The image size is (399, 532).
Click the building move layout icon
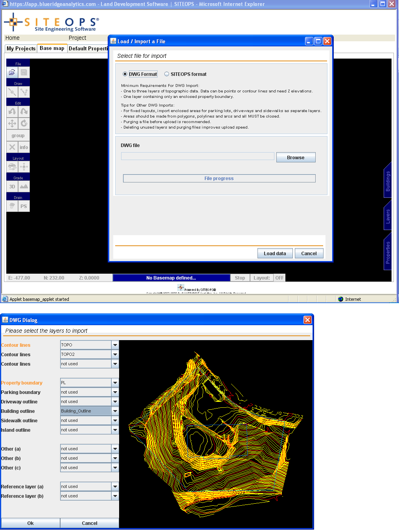pos(24,167)
